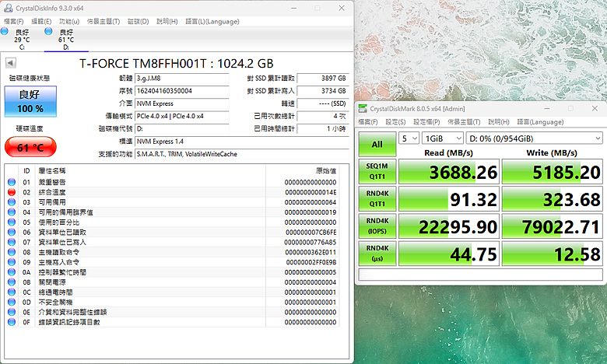The image size is (607, 364).
Task: Open the test size dropdown showing 1GiB
Action: click(x=443, y=138)
